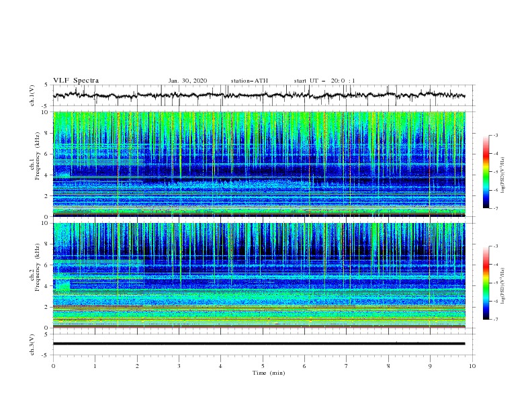The height and width of the screenshot is (411, 532).
Task: Click the "-3" tick on the upper colorbar
Action: (x=495, y=135)
